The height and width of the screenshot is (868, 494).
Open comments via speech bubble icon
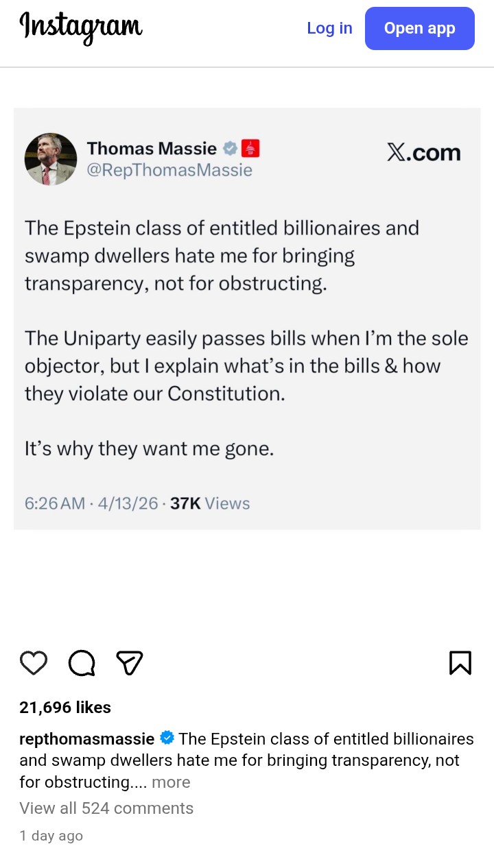82,663
